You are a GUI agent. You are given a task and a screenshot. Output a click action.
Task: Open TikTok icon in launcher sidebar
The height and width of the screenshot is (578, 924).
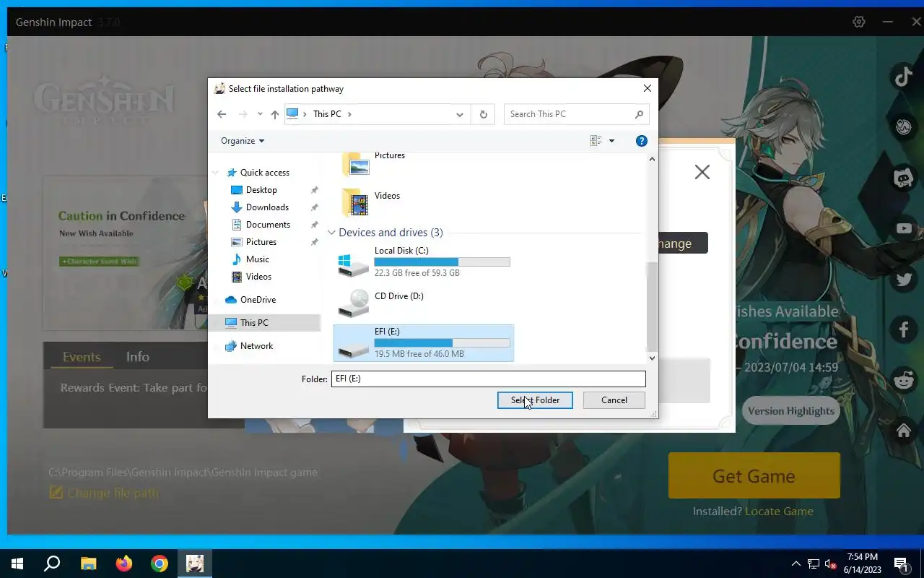coord(904,77)
